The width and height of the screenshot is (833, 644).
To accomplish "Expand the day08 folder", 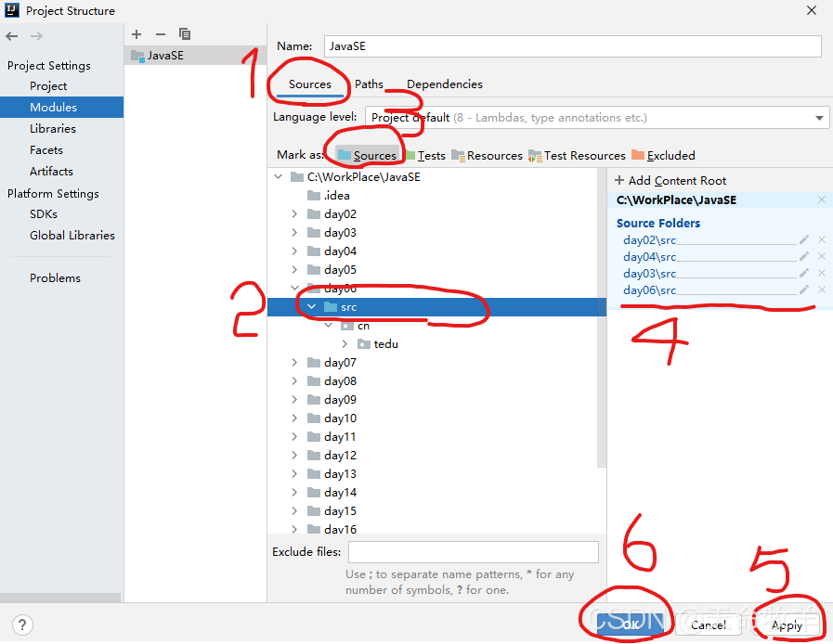I will coord(294,381).
